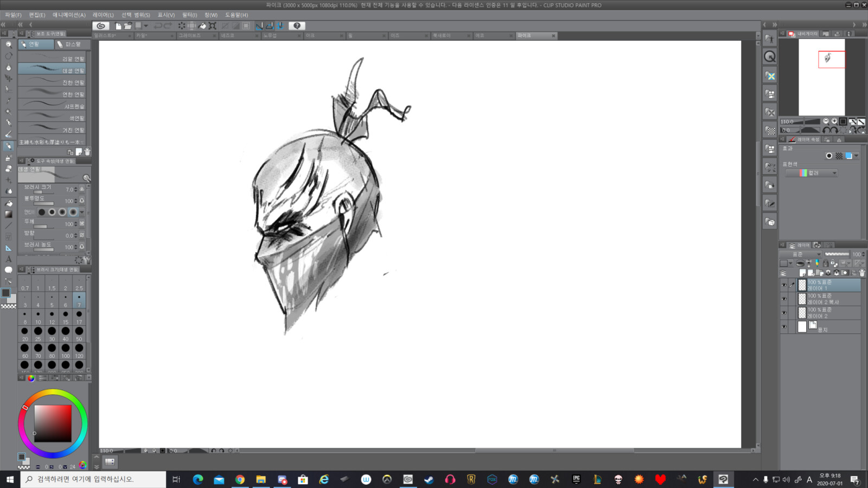This screenshot has height=488, width=868.
Task: Click the help question mark icon
Action: [x=297, y=25]
